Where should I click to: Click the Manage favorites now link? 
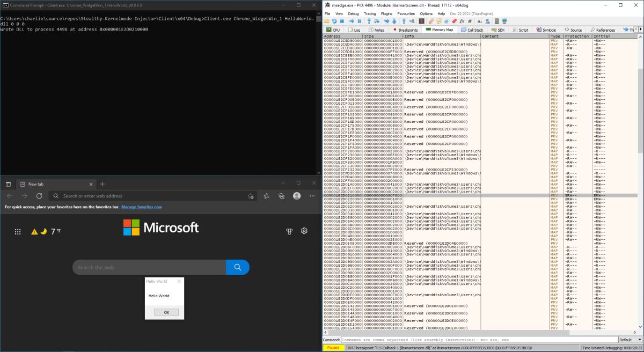pos(142,207)
